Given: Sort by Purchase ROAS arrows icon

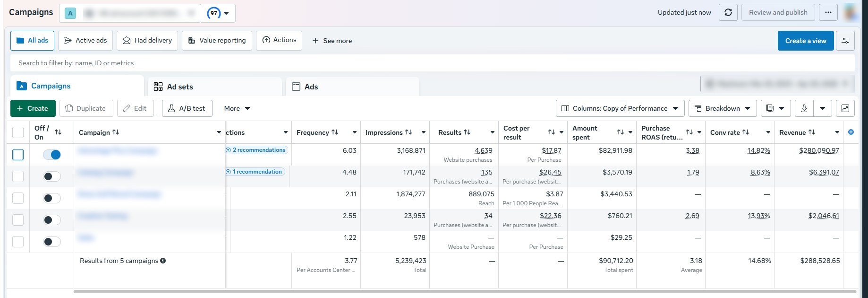Looking at the screenshot, I should tap(689, 132).
